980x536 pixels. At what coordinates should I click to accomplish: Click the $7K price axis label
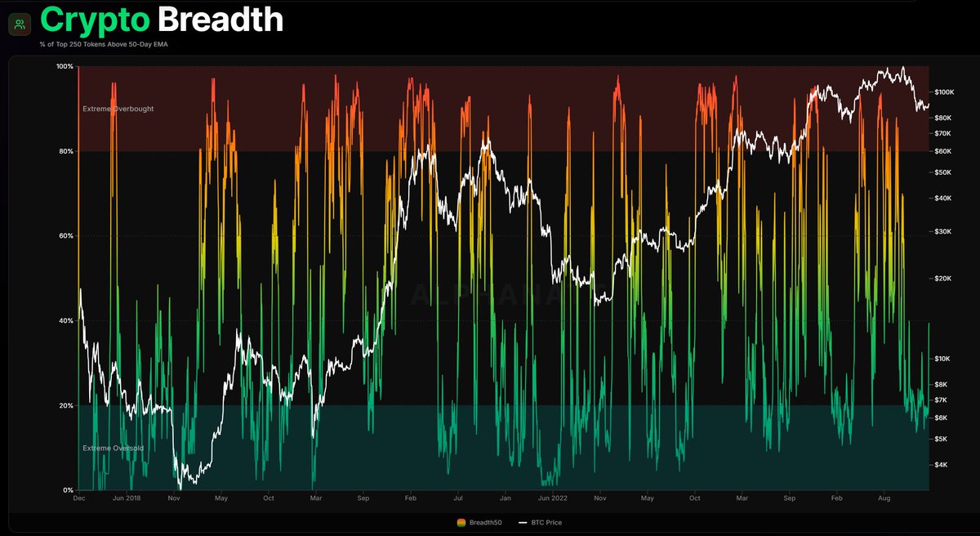942,400
